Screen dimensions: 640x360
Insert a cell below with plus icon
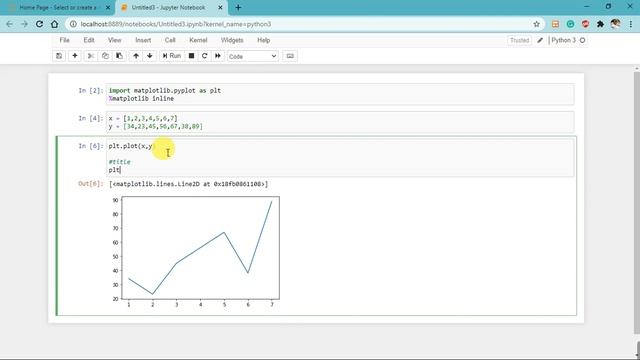(x=75, y=56)
